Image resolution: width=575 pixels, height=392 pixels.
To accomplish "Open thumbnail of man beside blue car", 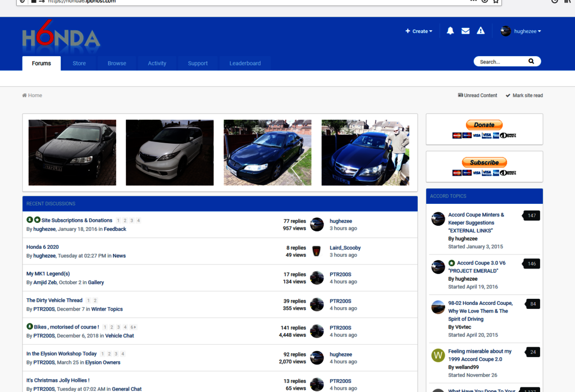I will (x=365, y=152).
